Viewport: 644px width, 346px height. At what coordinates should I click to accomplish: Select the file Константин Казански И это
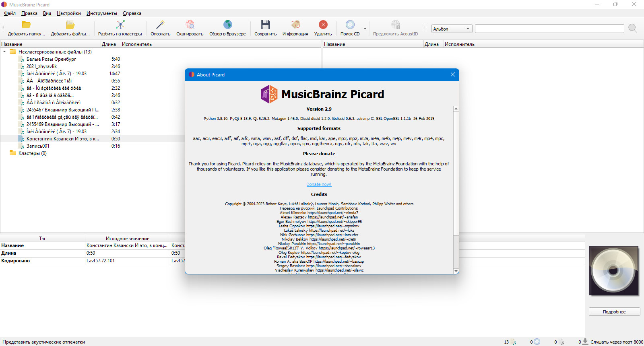coord(63,139)
